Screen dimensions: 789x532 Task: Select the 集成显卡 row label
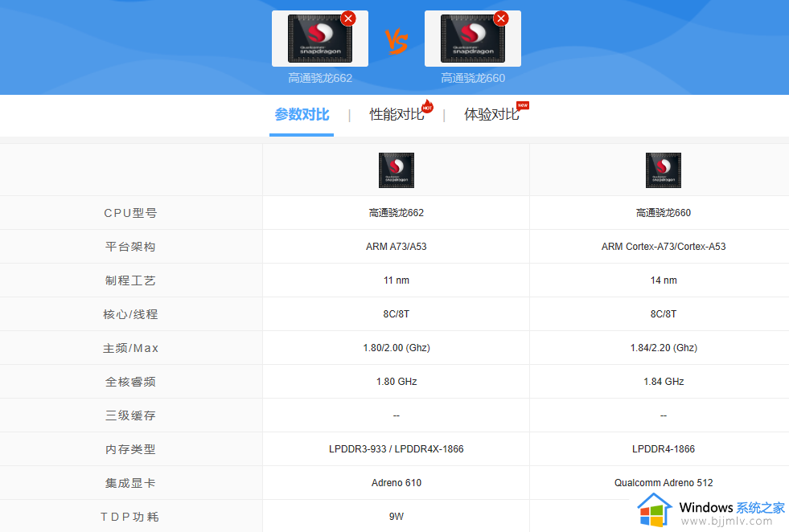(x=131, y=483)
